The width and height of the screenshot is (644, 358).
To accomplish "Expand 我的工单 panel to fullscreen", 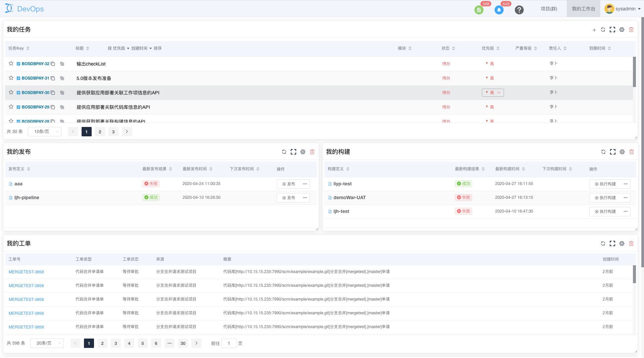I will [x=612, y=243].
